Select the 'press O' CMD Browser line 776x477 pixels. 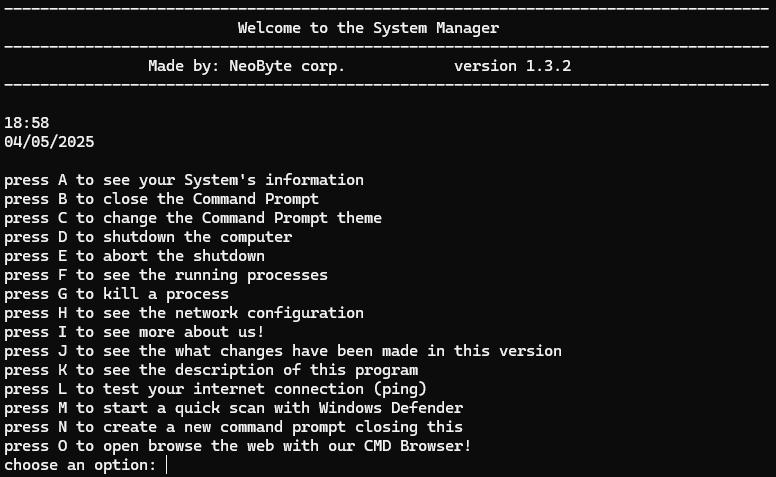(238, 446)
